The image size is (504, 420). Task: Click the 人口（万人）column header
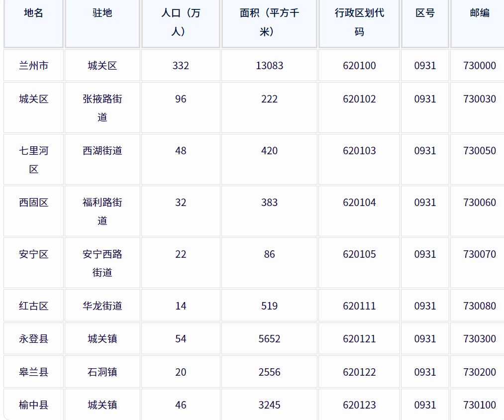181,23
